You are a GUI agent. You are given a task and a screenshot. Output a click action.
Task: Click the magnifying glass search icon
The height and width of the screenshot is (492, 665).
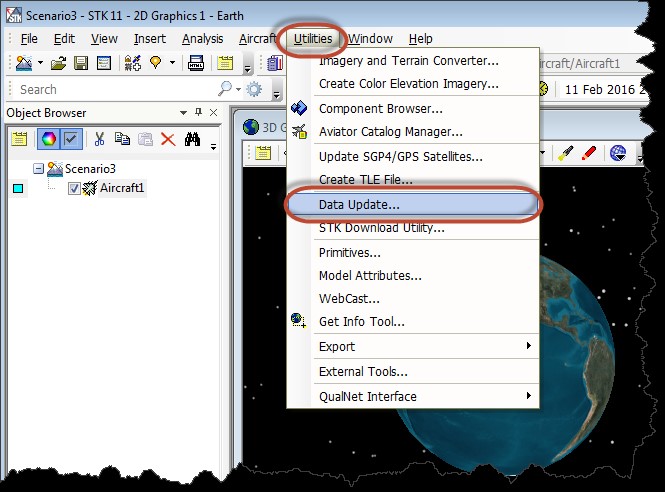tap(225, 89)
